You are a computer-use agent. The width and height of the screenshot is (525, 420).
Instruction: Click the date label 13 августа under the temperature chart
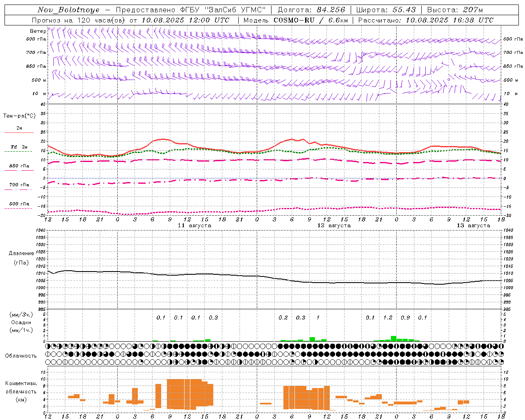click(473, 226)
